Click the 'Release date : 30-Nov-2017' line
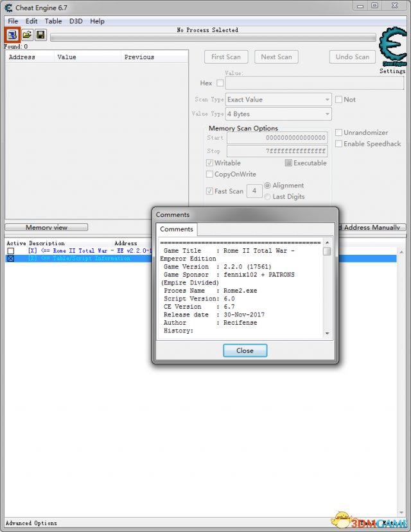Viewport: 411px width, 532px height. pos(214,314)
